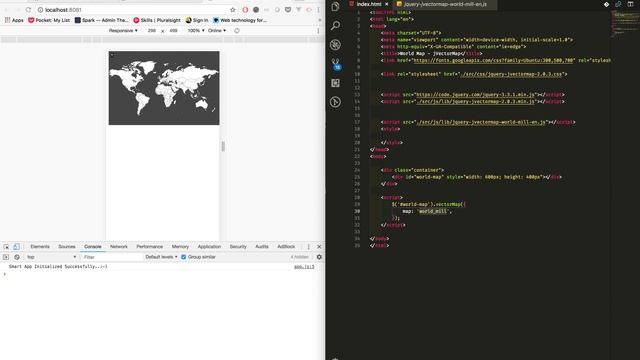This screenshot has height=360, width=640.
Task: Open the Sign in bookmark
Action: click(x=197, y=20)
